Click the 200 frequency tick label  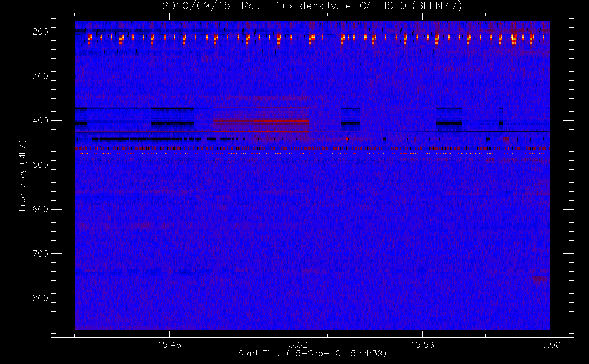tap(40, 32)
